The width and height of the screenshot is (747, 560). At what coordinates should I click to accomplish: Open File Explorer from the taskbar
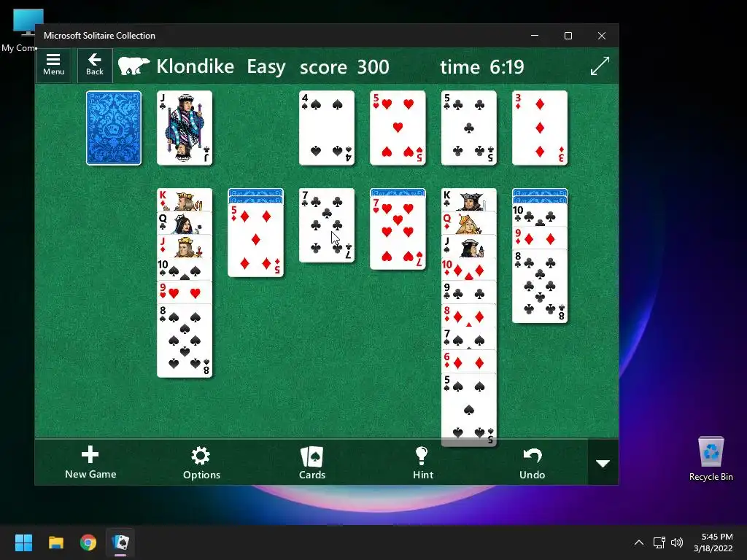[55, 542]
